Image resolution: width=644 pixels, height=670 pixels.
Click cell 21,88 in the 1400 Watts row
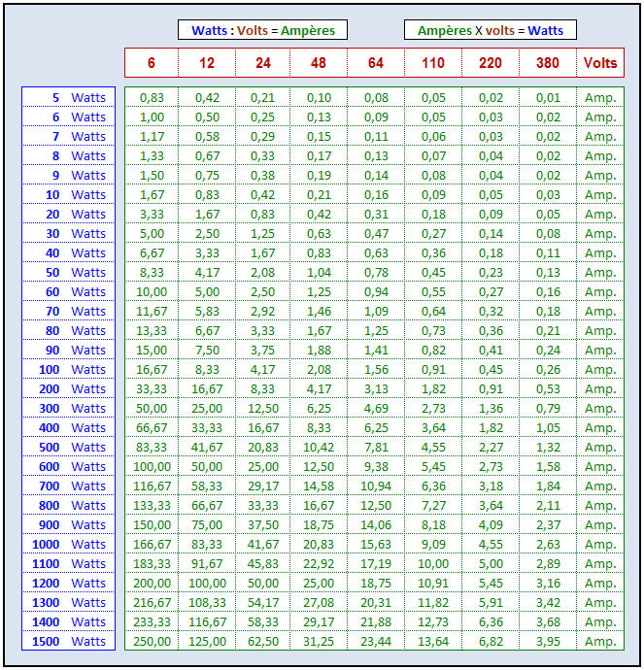coord(376,622)
